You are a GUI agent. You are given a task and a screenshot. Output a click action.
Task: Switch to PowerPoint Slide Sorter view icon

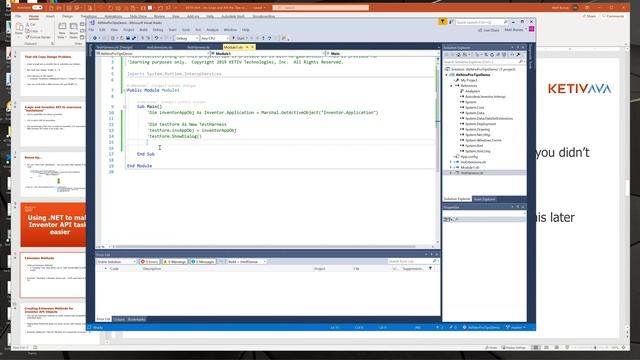546,347
